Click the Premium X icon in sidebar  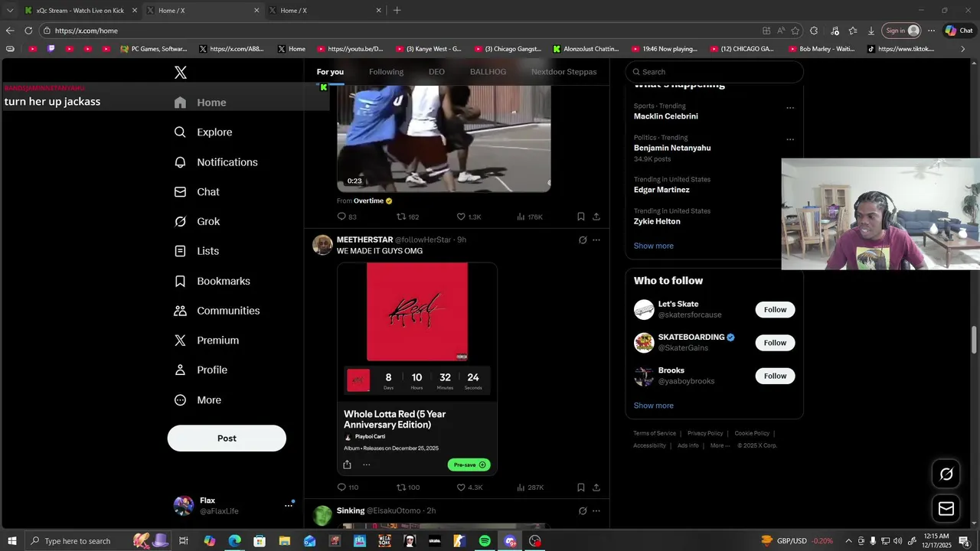pos(180,341)
